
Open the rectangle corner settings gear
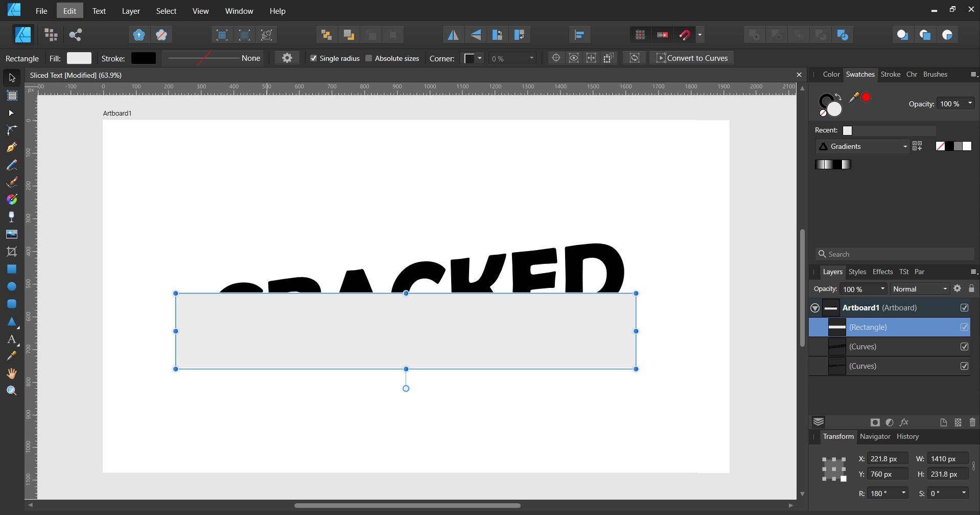[287, 58]
